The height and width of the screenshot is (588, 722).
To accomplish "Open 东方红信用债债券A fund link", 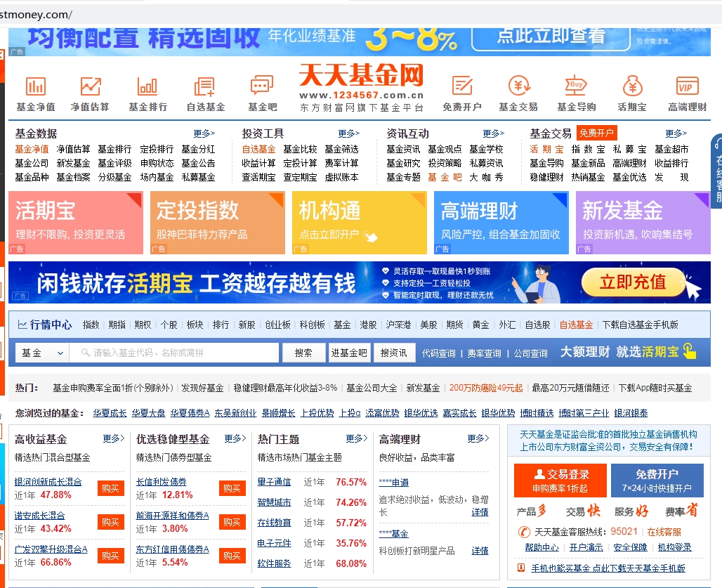I will pos(172,549).
